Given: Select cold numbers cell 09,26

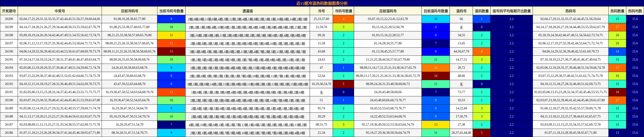Looking at the screenshot, I should coord(321,35).
